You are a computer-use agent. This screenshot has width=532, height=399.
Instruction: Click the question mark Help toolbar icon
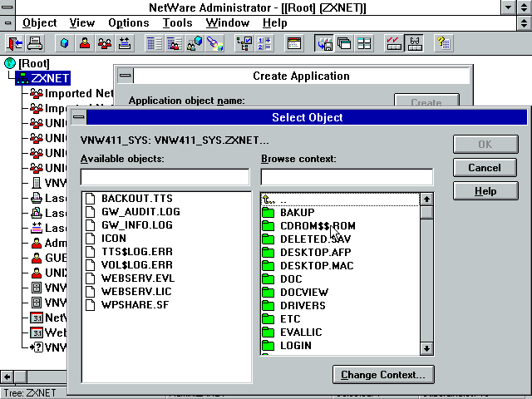coord(443,43)
